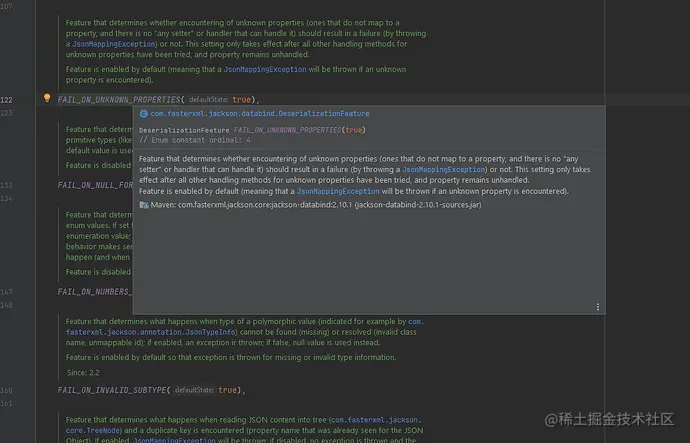Click defaultState hint of FAIL_ON_INVALID_SUBTYPE
This screenshot has width=690, height=443.
coord(194,390)
